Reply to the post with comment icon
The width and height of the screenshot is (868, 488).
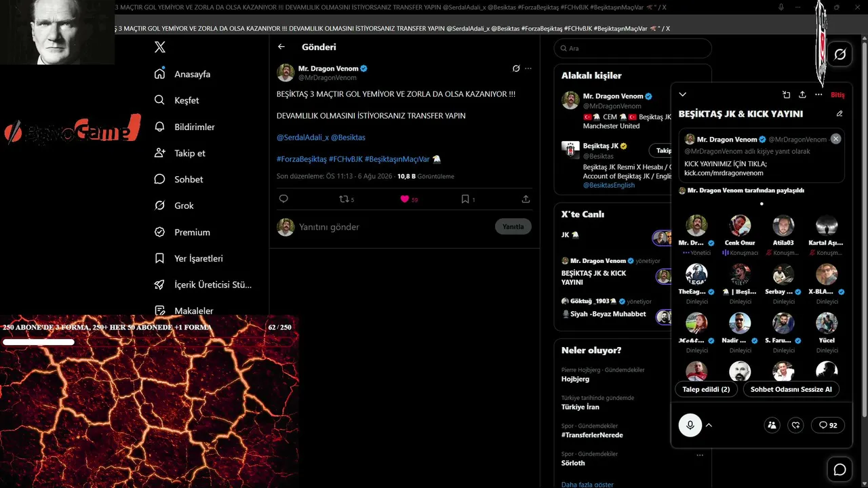pyautogui.click(x=283, y=199)
